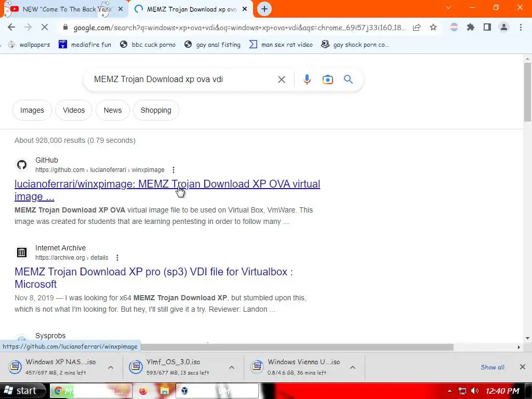
Task: Click the horizontal scrollbar right arrow
Action: pos(519,347)
